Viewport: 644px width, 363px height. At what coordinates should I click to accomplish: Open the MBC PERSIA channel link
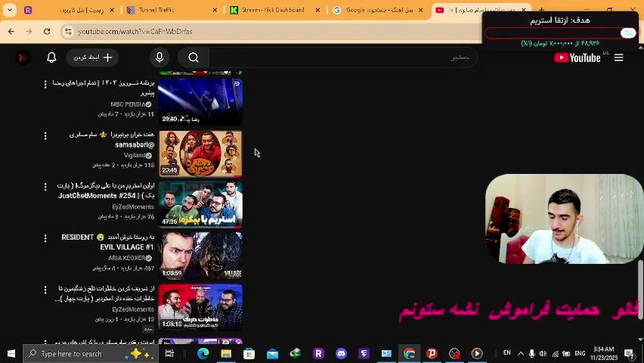131,104
